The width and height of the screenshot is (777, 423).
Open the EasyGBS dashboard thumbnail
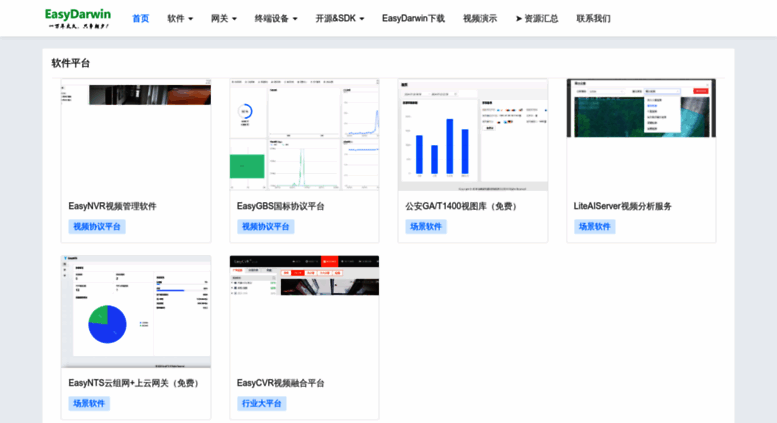[304, 134]
